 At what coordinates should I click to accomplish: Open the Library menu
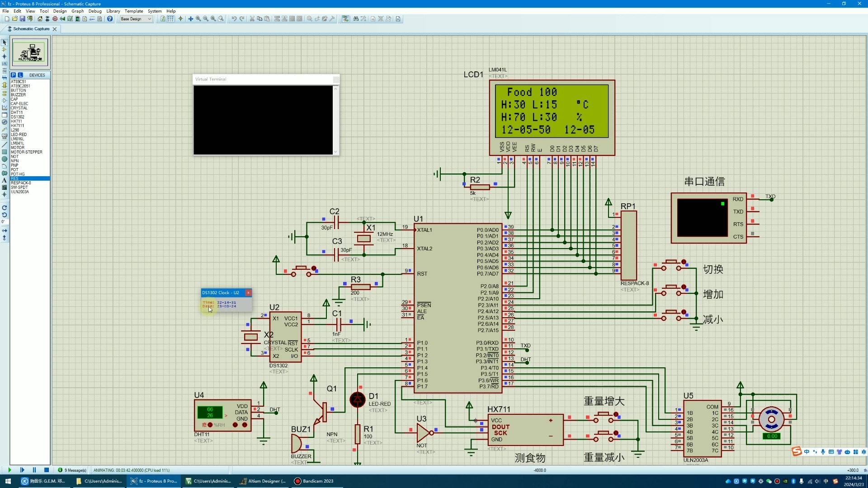tap(113, 11)
